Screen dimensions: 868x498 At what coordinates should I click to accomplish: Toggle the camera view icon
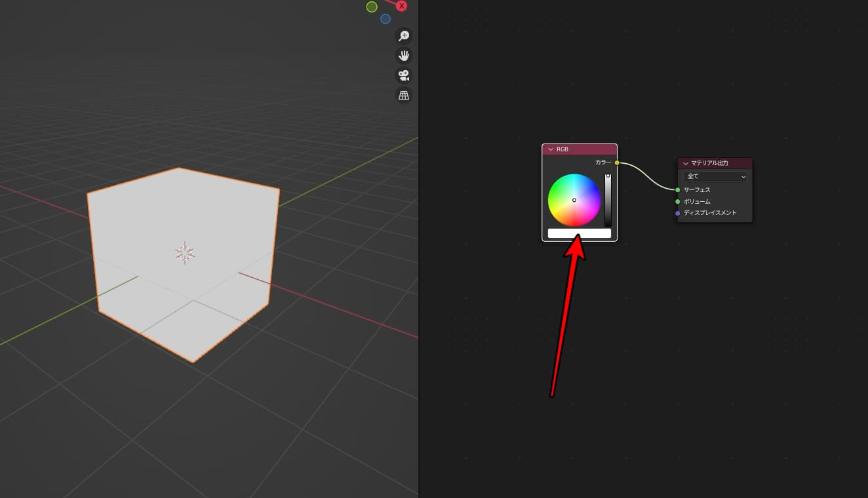tap(404, 75)
